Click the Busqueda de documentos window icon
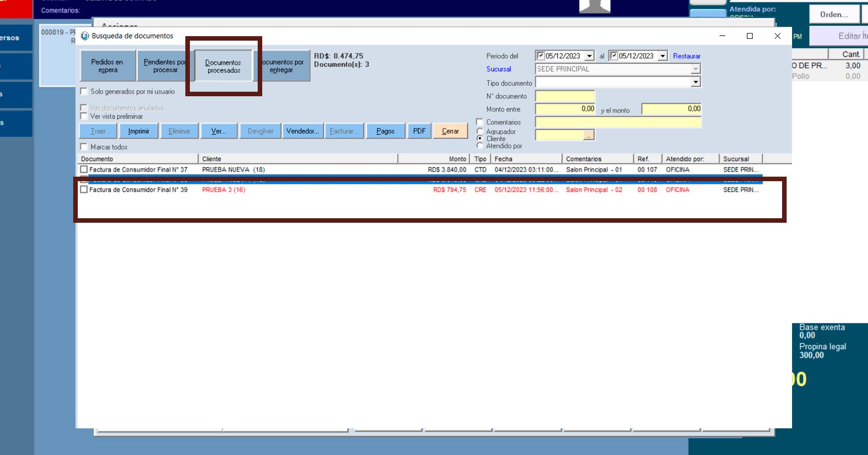This screenshot has width=868, height=455. 85,36
